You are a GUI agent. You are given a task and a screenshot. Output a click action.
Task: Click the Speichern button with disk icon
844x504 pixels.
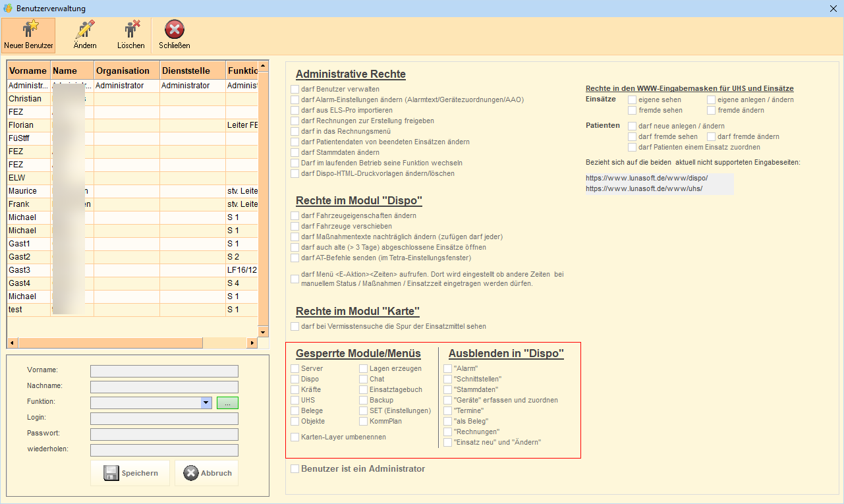click(130, 473)
